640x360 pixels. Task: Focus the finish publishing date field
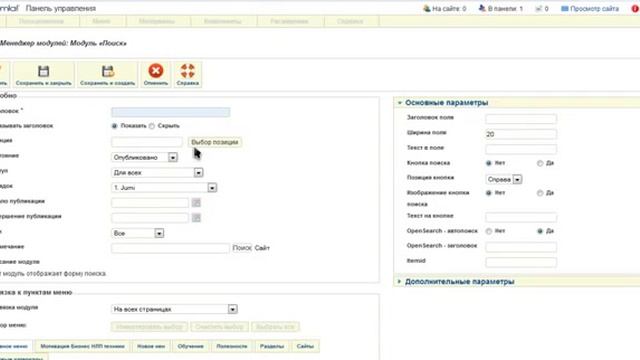150,218
